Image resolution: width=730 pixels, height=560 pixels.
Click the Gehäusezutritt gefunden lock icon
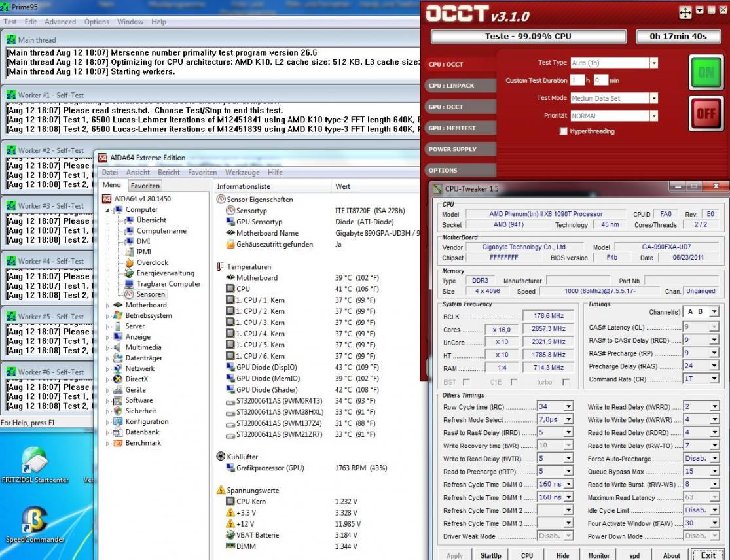(230, 244)
